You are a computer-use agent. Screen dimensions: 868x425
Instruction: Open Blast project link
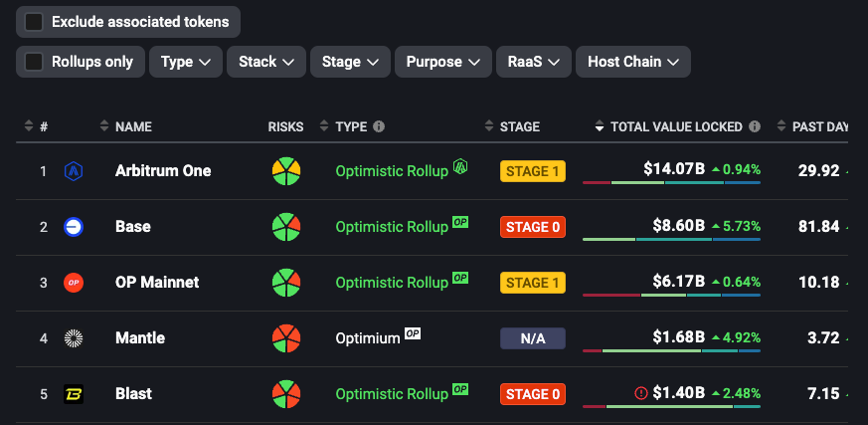(133, 394)
